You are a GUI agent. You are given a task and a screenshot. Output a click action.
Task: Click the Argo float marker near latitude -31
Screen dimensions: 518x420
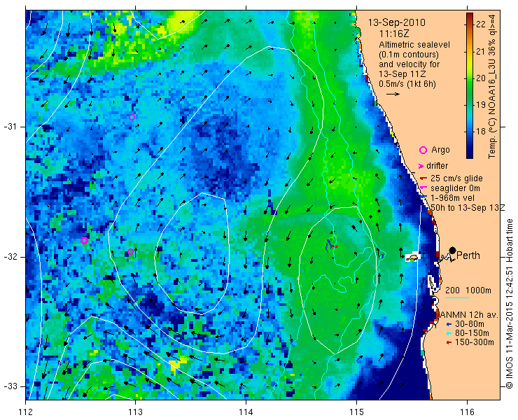coord(132,117)
